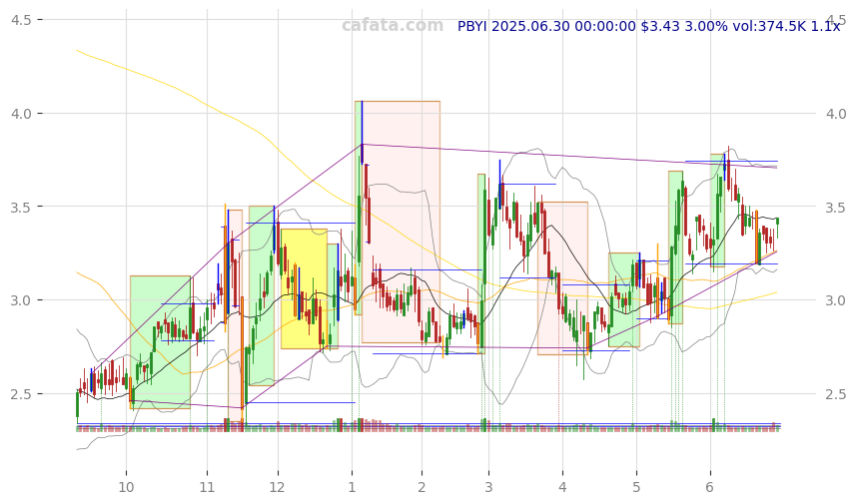Click the yellow shaded consolidation box
857x504 pixels.
point(304,288)
